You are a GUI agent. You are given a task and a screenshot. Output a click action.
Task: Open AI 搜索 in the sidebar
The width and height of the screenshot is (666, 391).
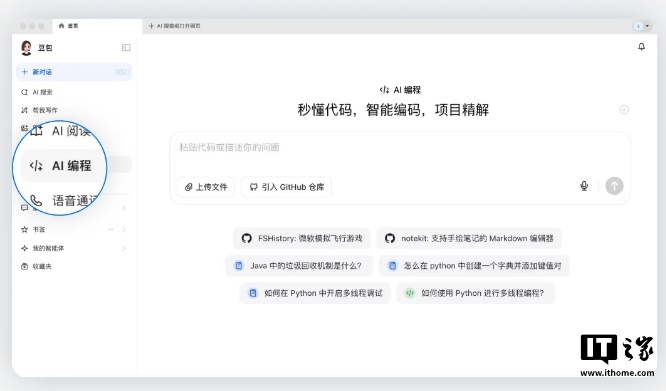[42, 92]
